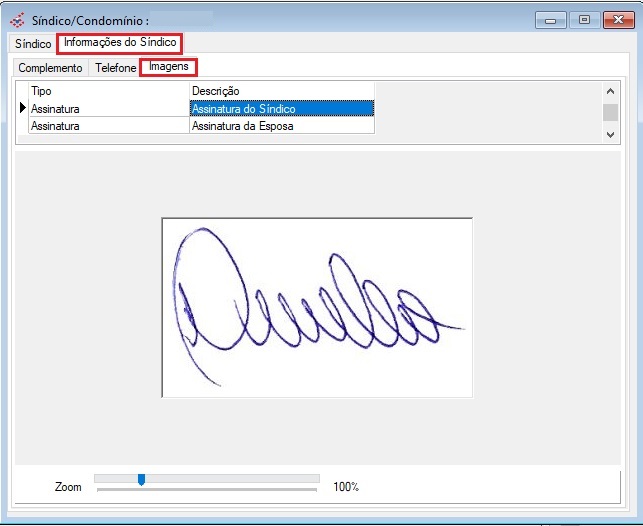Image resolution: width=643 pixels, height=526 pixels.
Task: Click the current row indicator arrow
Action: tap(22, 108)
